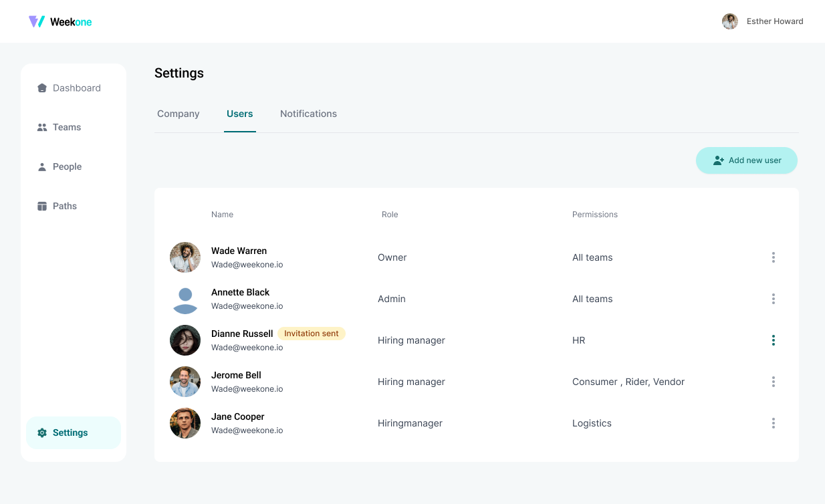Viewport: 825px width, 504px height.
Task: Show more actions for Jerome Bell
Action: (773, 382)
